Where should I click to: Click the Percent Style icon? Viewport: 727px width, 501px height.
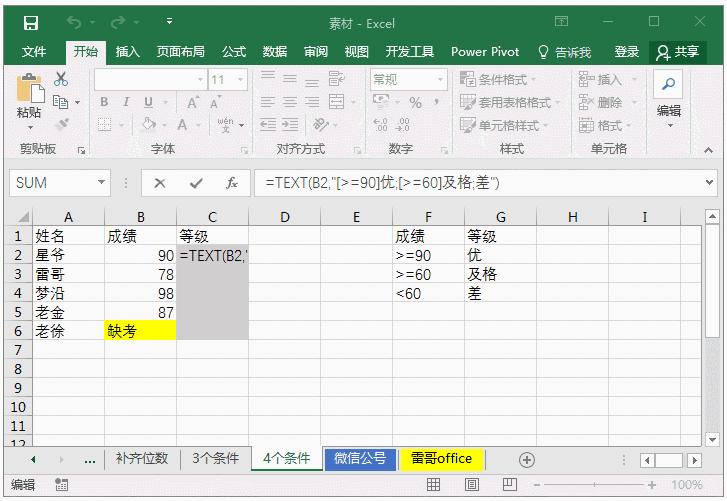point(415,102)
